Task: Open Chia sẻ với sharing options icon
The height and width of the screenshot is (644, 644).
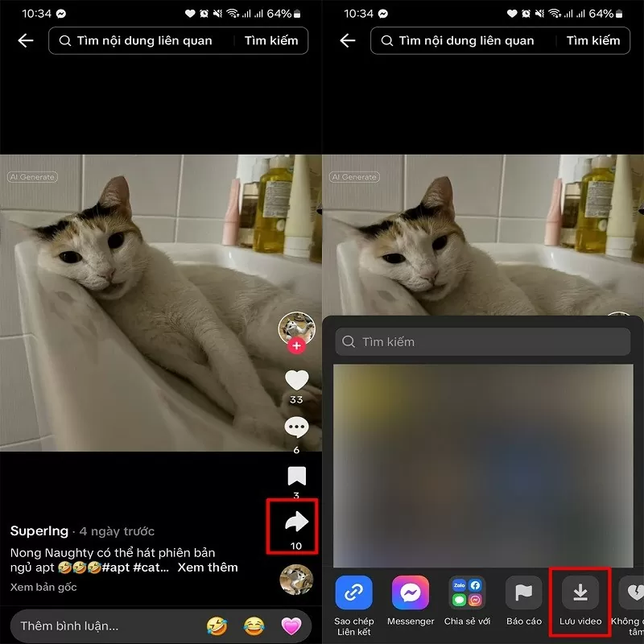Action: point(467,592)
